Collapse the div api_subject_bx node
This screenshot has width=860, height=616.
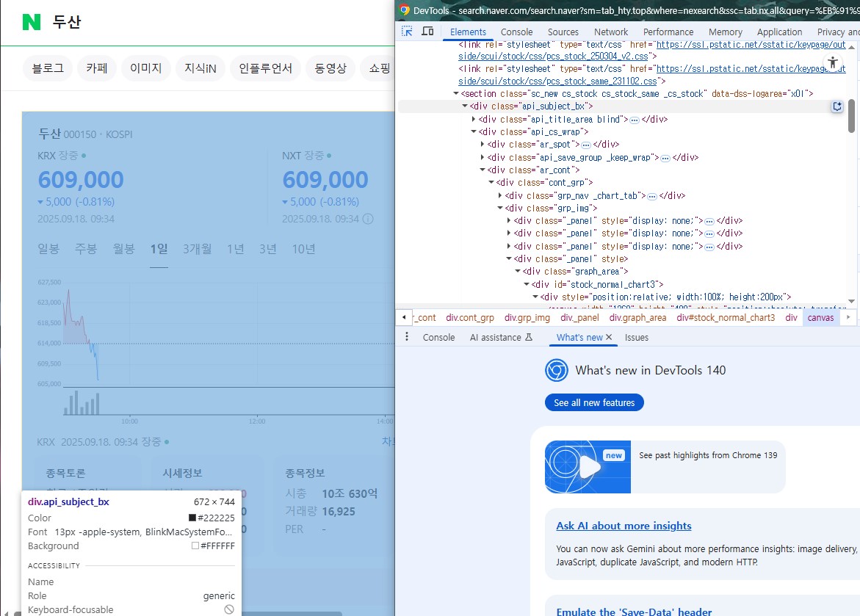tap(465, 106)
